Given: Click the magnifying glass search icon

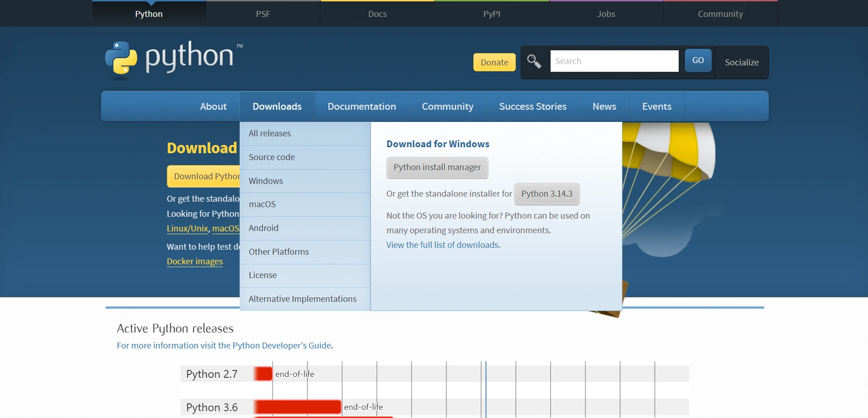Looking at the screenshot, I should (x=534, y=61).
